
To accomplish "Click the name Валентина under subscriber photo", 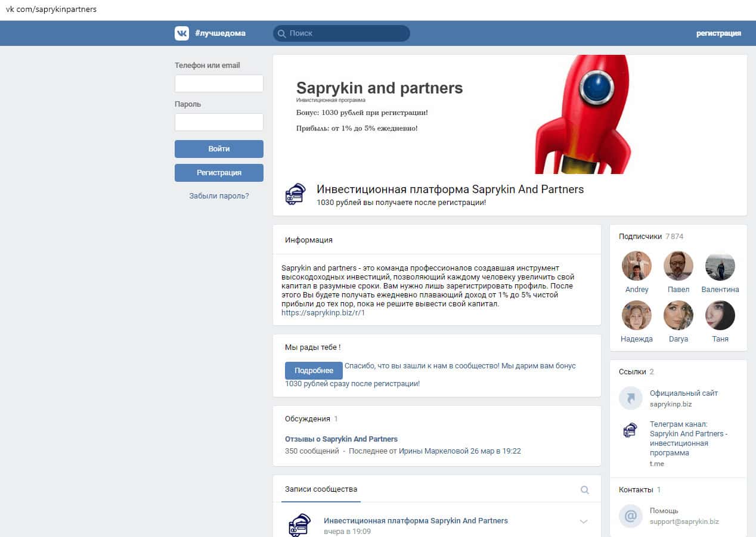I will 720,290.
